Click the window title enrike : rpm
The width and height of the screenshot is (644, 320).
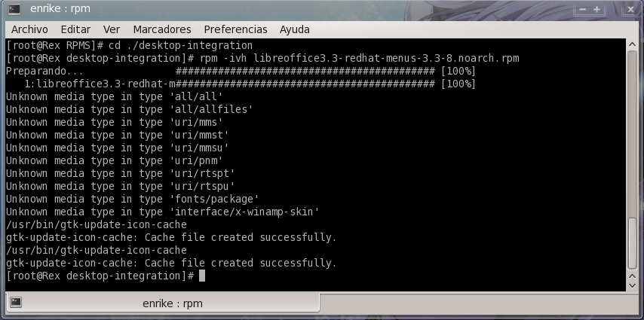click(60, 8)
